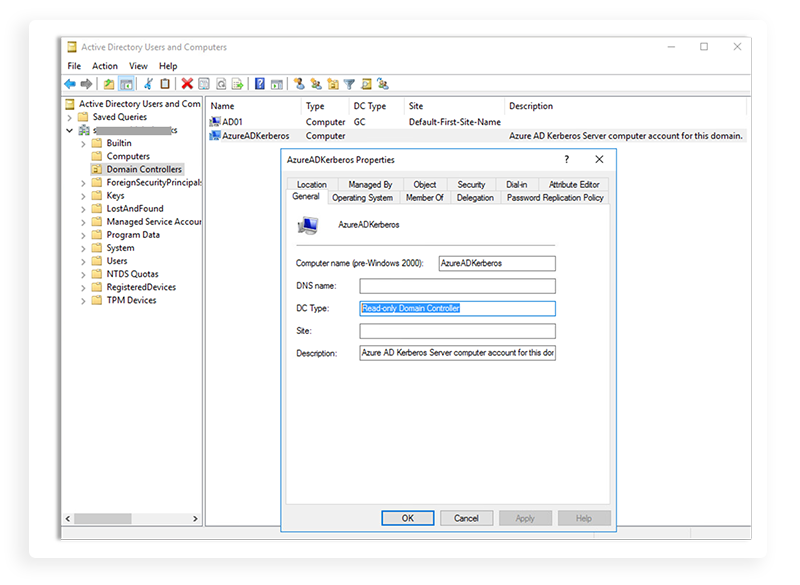The width and height of the screenshot is (800, 585).
Task: Open Properties from the toolbar icon
Action: click(204, 84)
